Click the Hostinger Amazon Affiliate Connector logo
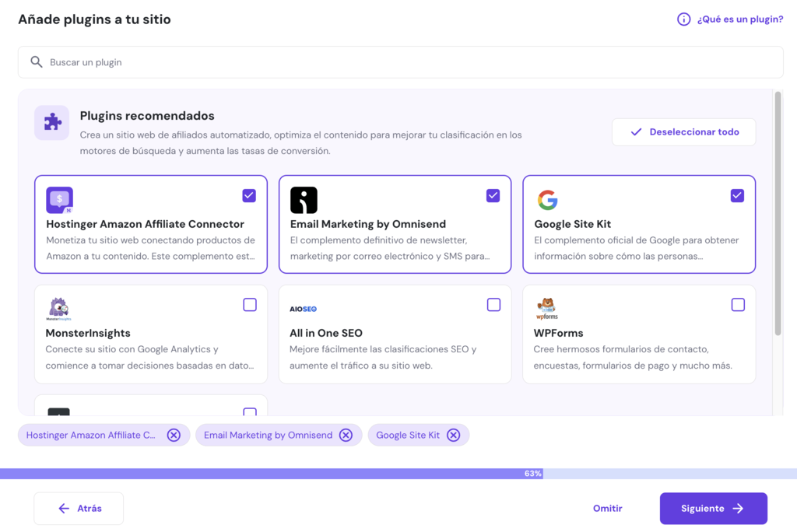Image resolution: width=797 pixels, height=532 pixels. click(x=59, y=200)
